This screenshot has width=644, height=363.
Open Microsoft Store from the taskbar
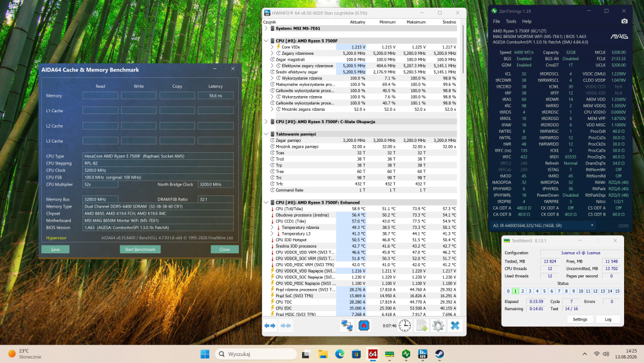point(356,354)
